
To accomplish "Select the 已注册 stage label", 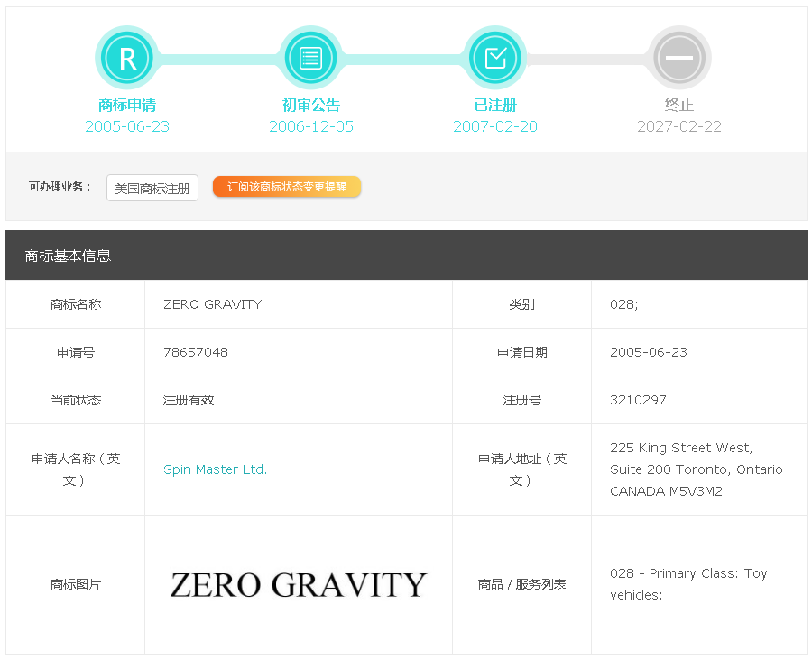I will 495,105.
